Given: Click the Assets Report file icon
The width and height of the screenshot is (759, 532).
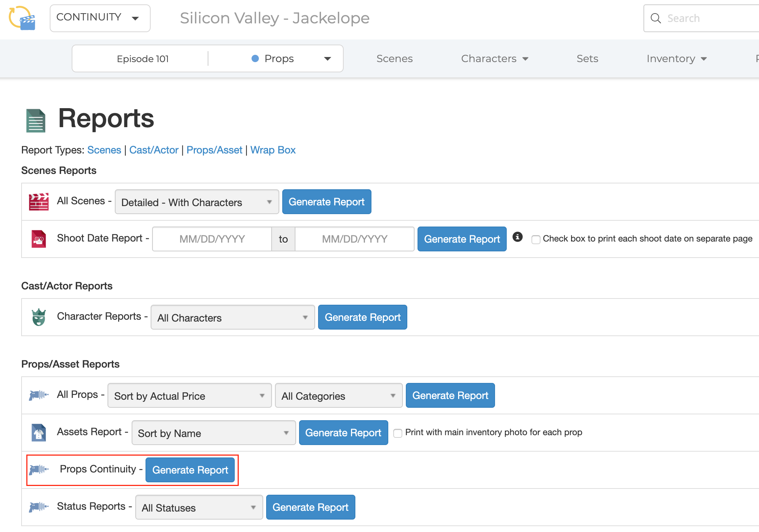Looking at the screenshot, I should pos(39,433).
